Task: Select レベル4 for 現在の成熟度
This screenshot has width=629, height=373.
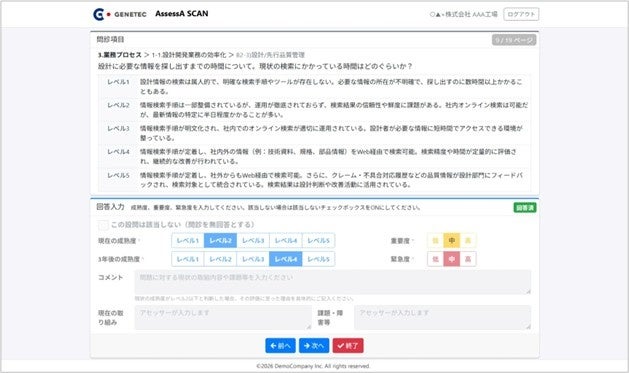Action: (x=286, y=241)
